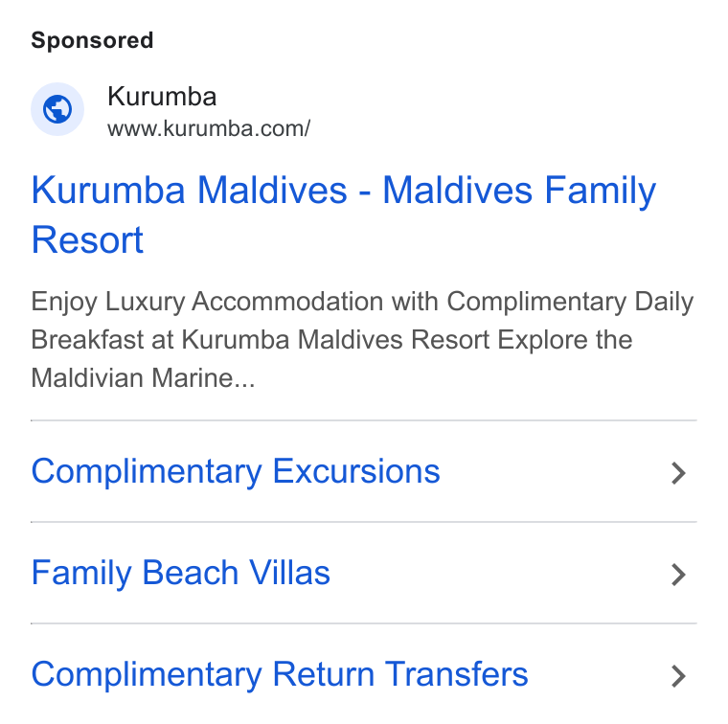Screen dimensions: 728x724
Task: Open the Family Beach Villas sitelink
Action: pyautogui.click(x=181, y=573)
